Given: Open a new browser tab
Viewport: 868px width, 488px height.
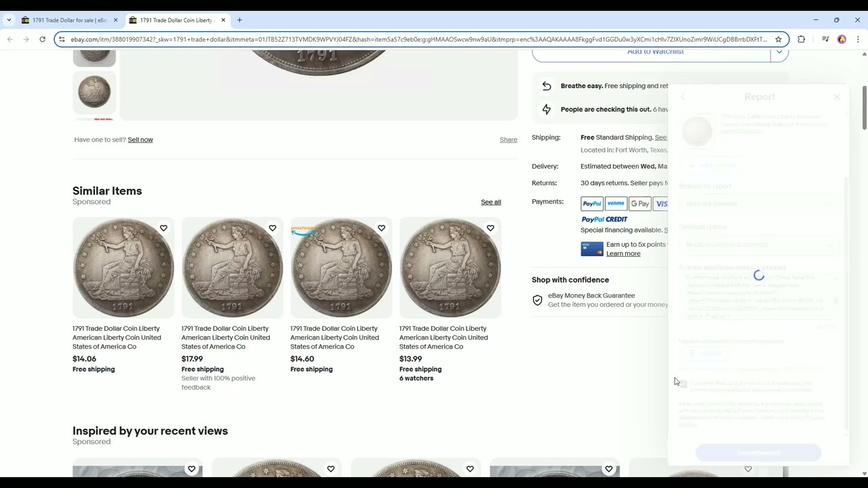Looking at the screenshot, I should click(239, 20).
